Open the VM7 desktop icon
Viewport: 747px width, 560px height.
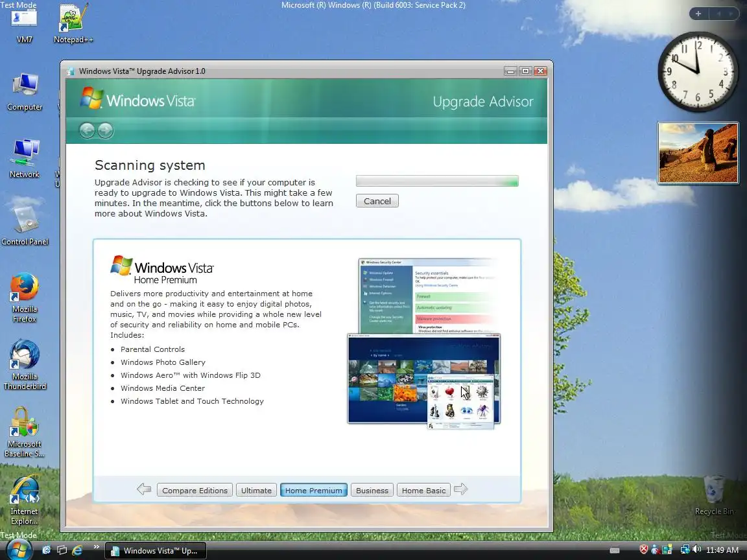24,25
